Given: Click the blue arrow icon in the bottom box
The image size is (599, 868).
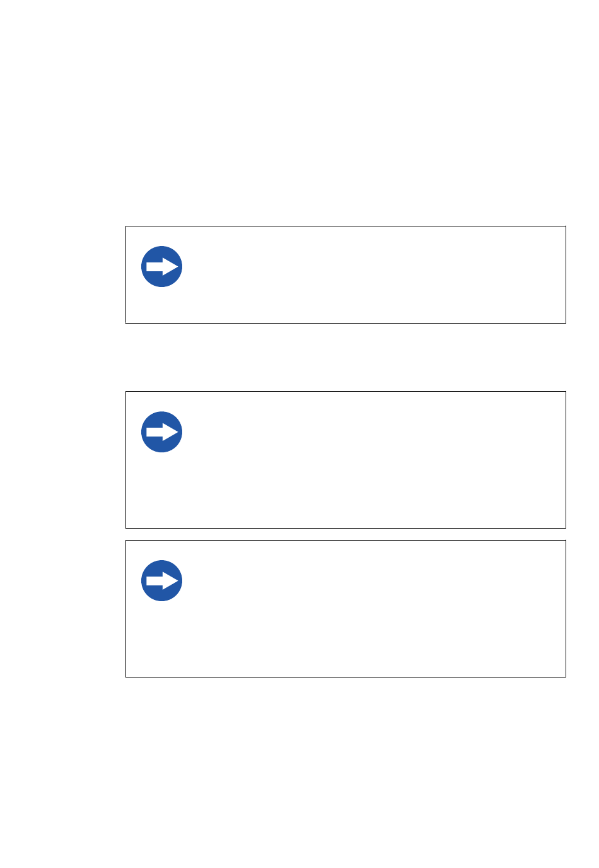Looking at the screenshot, I should pos(162,581).
